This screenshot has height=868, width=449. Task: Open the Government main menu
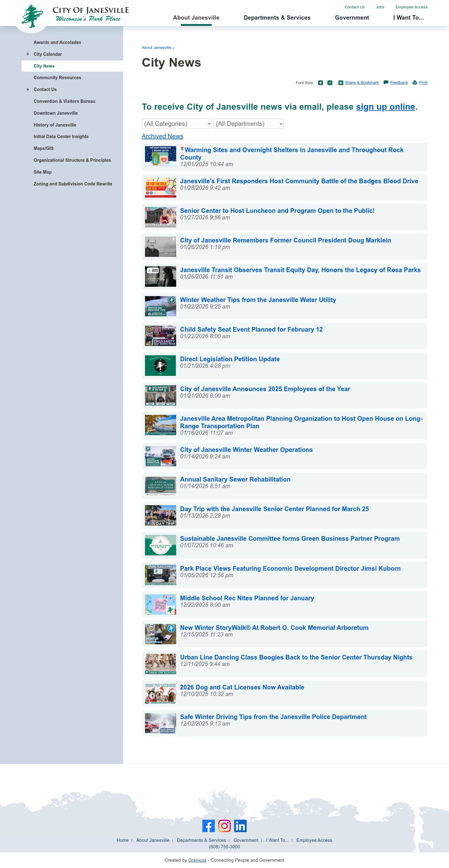coord(352,17)
